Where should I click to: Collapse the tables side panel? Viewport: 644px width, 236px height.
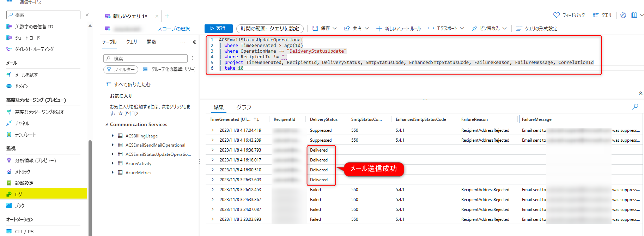coord(194,42)
